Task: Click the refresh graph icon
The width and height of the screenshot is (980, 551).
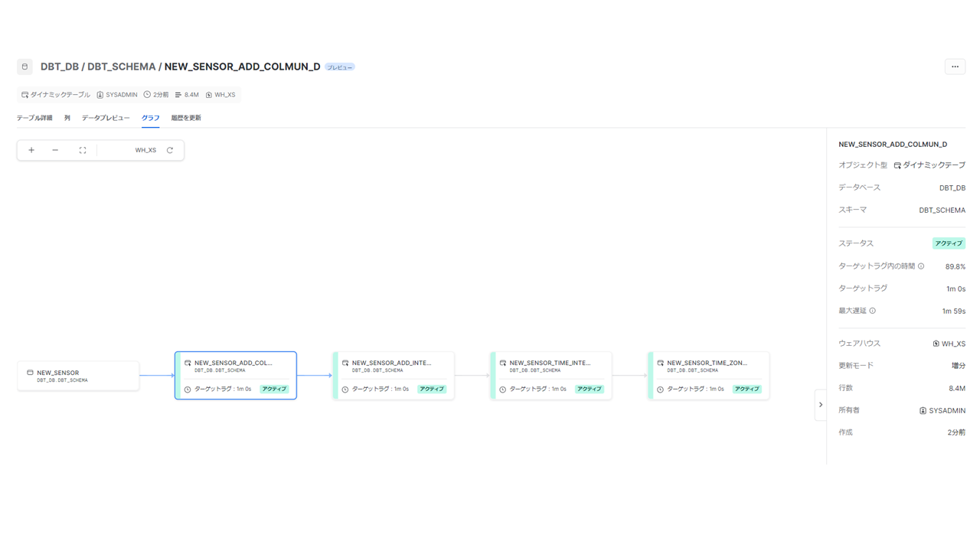Action: [x=170, y=150]
